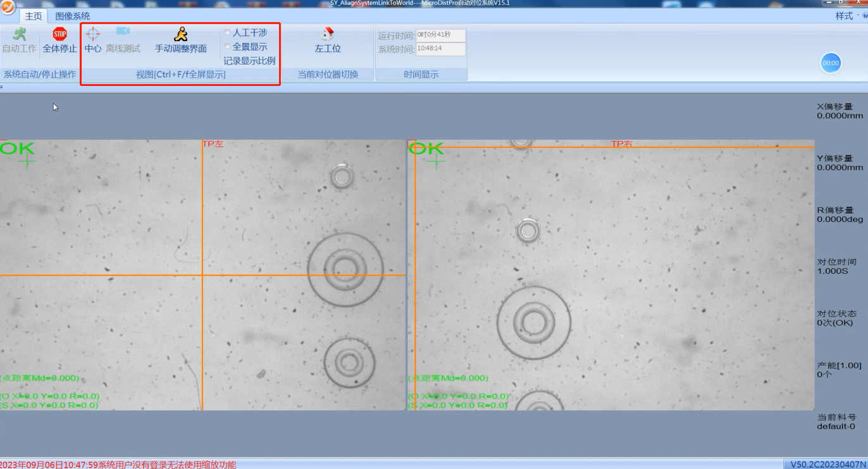Toggle the 全景显示 checkbox
The image size is (868, 469).
coord(228,47)
